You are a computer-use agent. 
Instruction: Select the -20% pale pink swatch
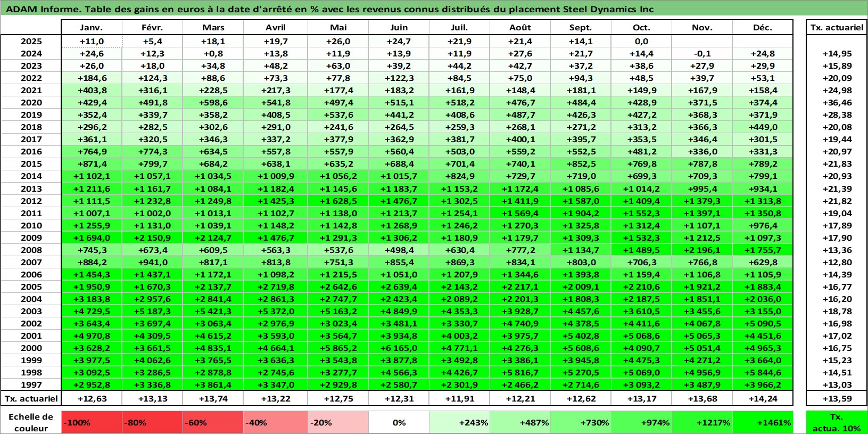coord(338,422)
